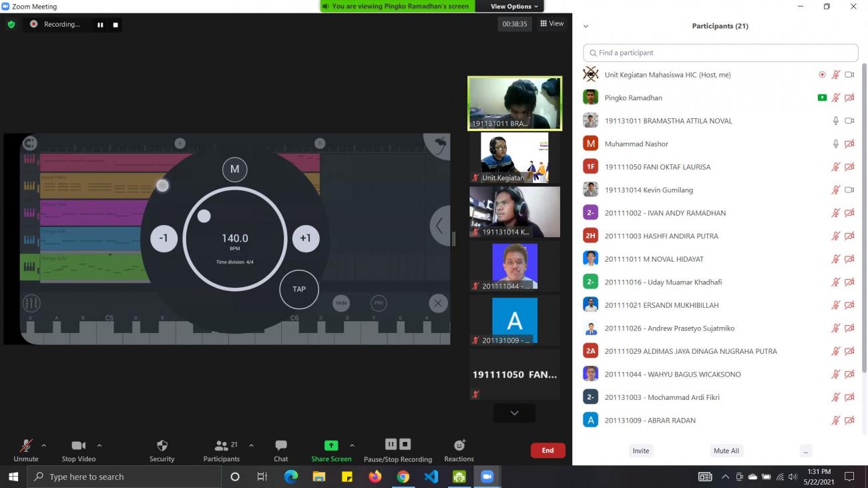Open the View layout menu
The height and width of the screenshot is (488, 868).
coord(552,23)
